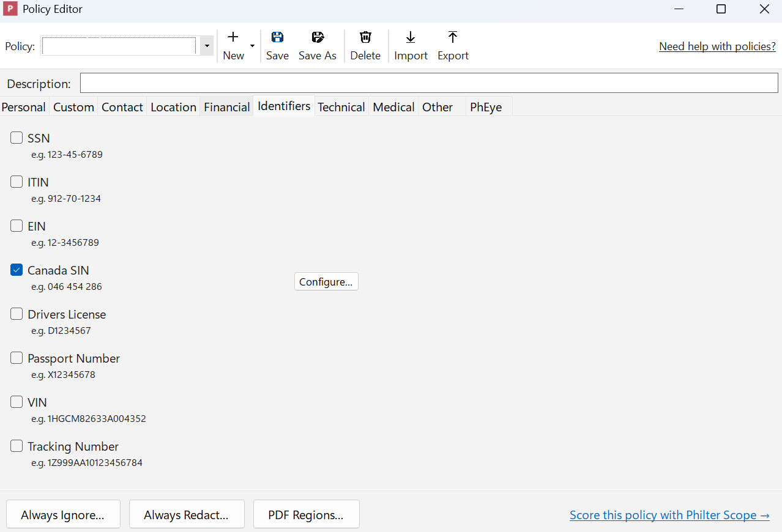The height and width of the screenshot is (532, 782).
Task: Follow the Need help with policies link
Action: 717,46
